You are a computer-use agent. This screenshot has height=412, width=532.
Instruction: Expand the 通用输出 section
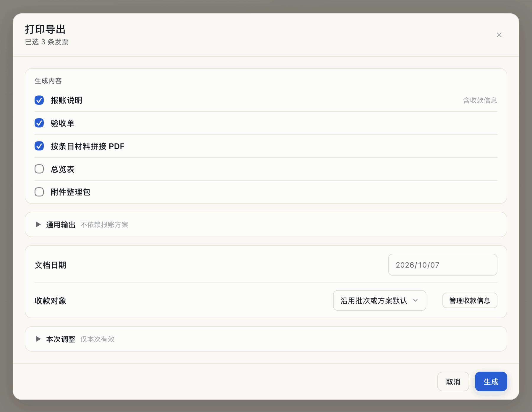click(266, 224)
